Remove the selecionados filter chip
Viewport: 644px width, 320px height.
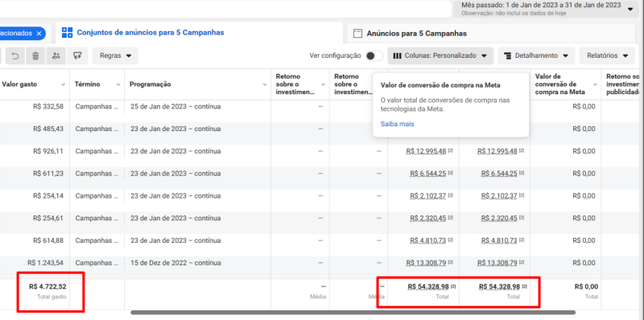39,33
